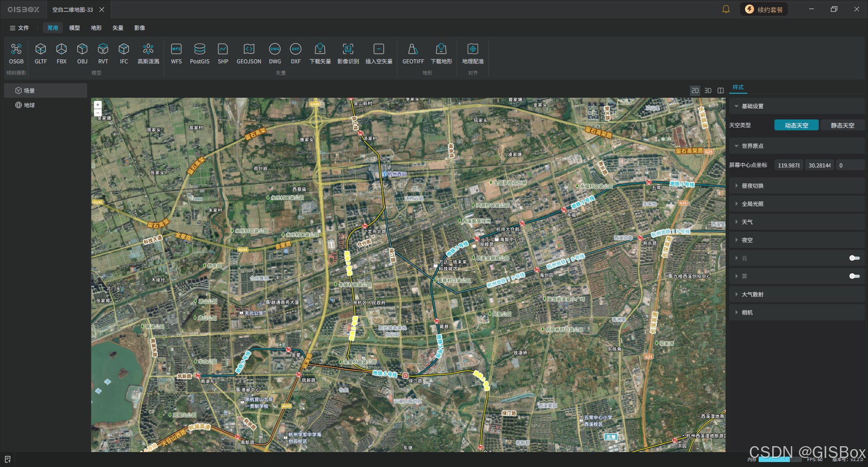The height and width of the screenshot is (467, 868).
Task: Add 高斯泼溅 gaussian splat data
Action: (x=148, y=53)
